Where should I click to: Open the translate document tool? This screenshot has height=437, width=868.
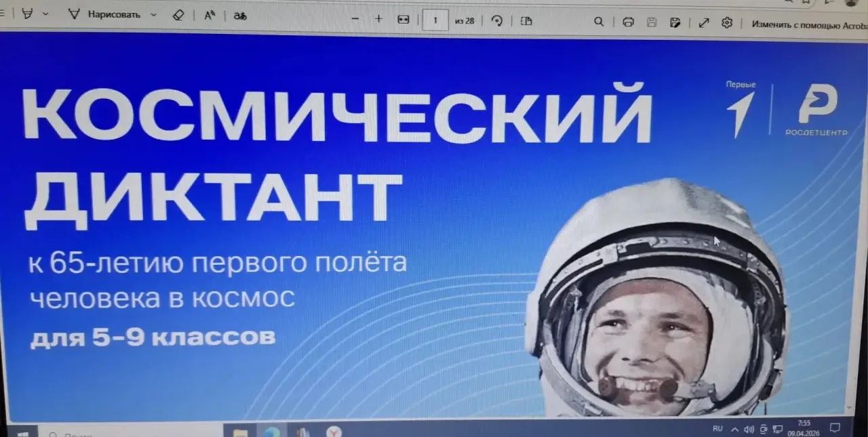click(239, 16)
